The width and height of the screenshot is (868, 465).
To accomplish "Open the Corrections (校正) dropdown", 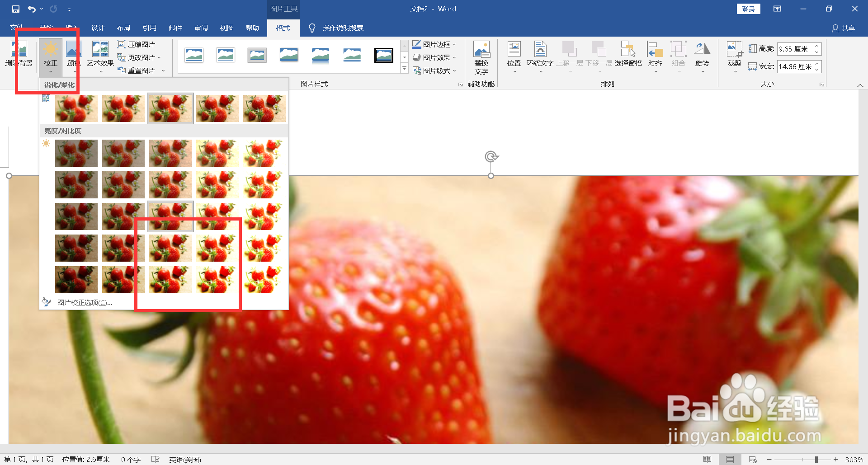I will click(50, 57).
